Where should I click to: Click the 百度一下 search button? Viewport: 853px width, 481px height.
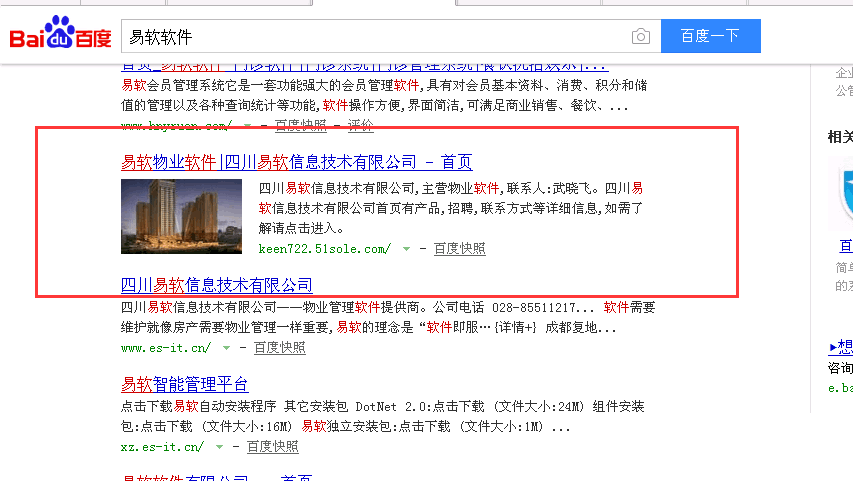click(x=710, y=36)
